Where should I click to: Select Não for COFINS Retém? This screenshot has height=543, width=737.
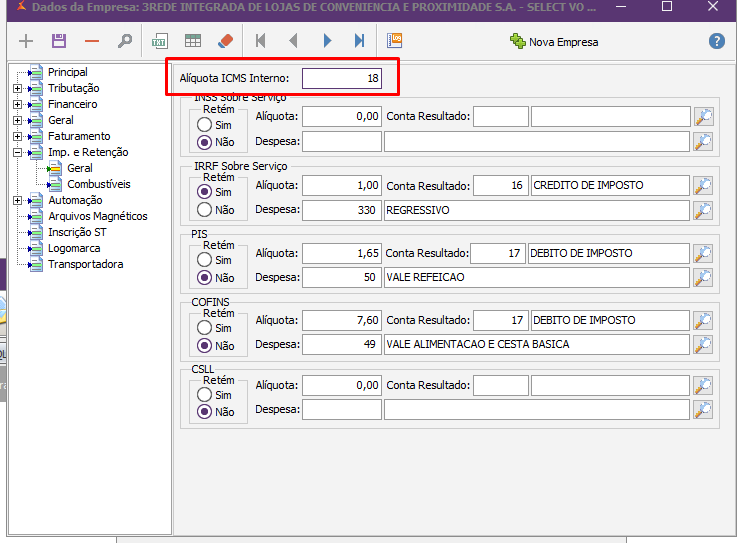(204, 346)
